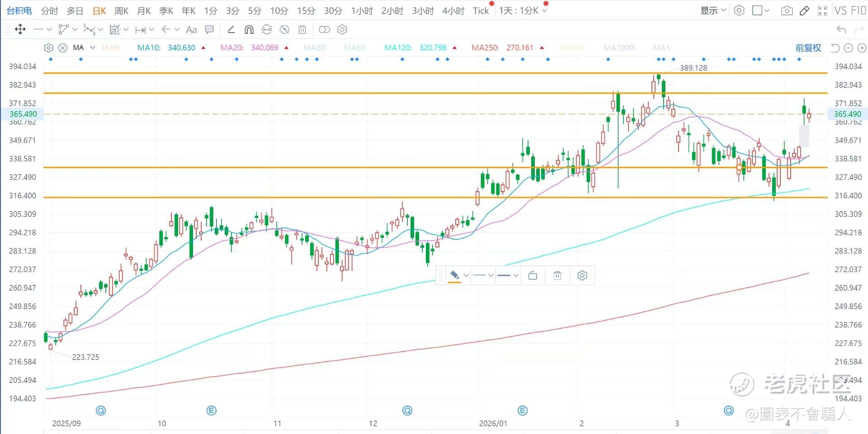Pick the wave pattern drawing tool
The width and height of the screenshot is (868, 434).
tap(89, 30)
